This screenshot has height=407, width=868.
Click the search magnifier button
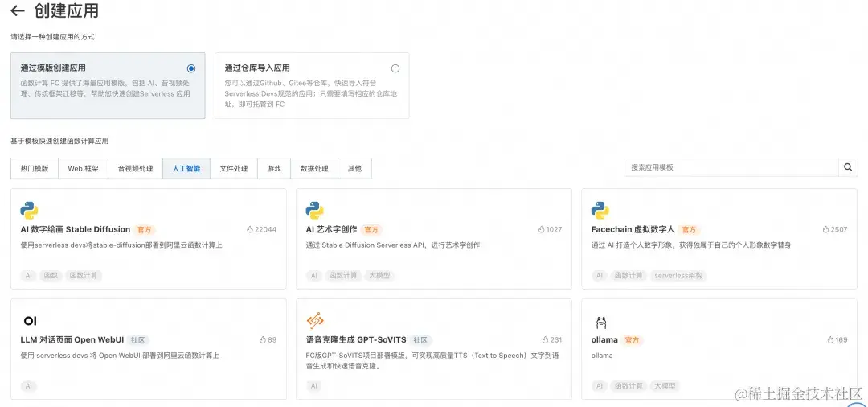pos(848,167)
